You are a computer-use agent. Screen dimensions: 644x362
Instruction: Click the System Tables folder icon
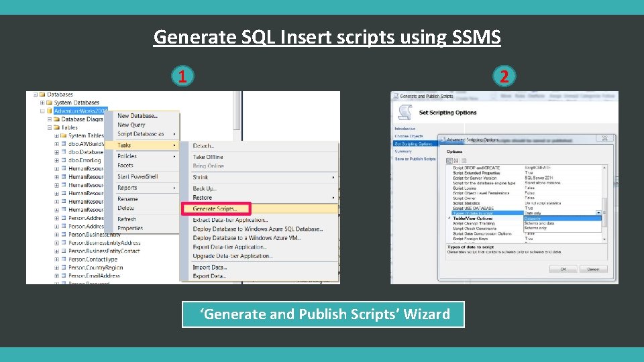point(64,135)
